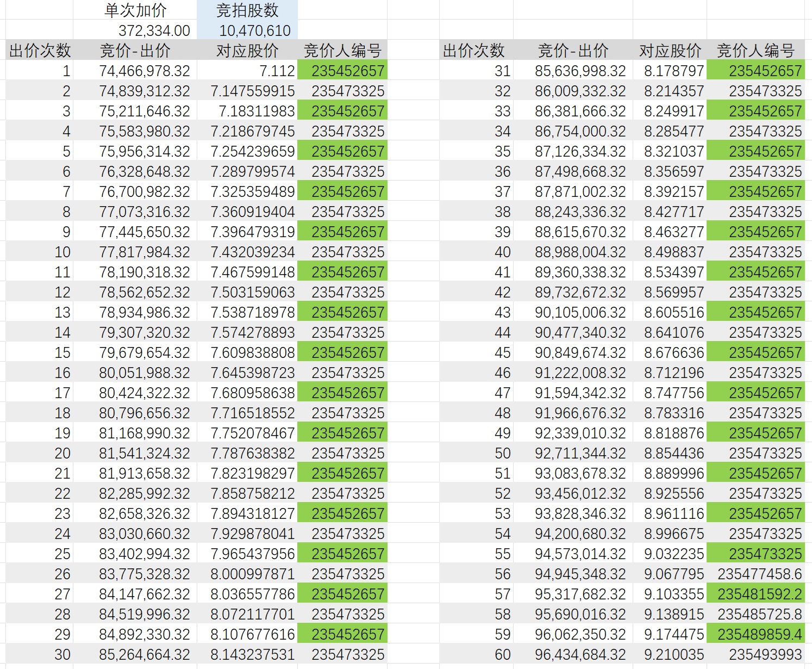Select bid amount 75,956,314.32
812x669 pixels.
[135, 151]
